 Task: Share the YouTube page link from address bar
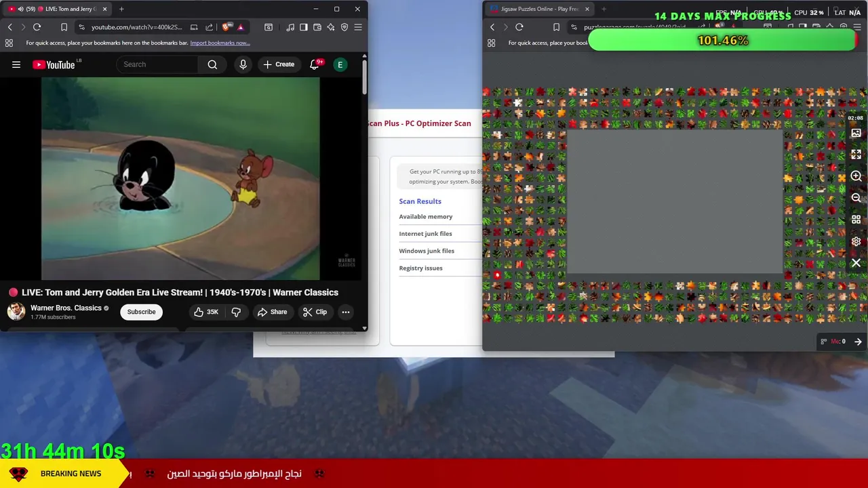click(209, 27)
